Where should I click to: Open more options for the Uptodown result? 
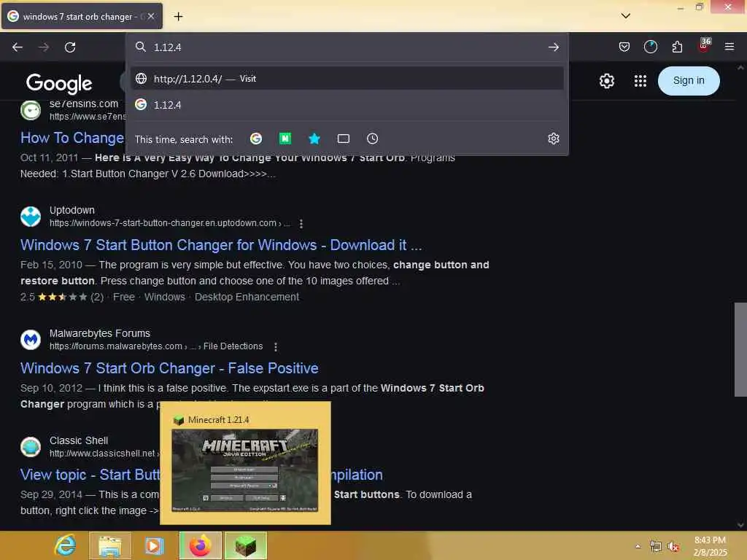[x=301, y=223]
